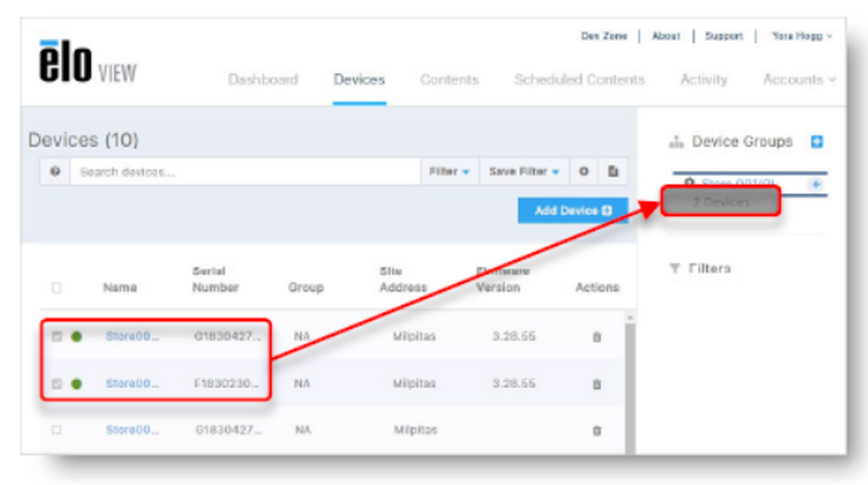
Task: Click the blue plus icon beside Device Groups
Action: point(816,142)
